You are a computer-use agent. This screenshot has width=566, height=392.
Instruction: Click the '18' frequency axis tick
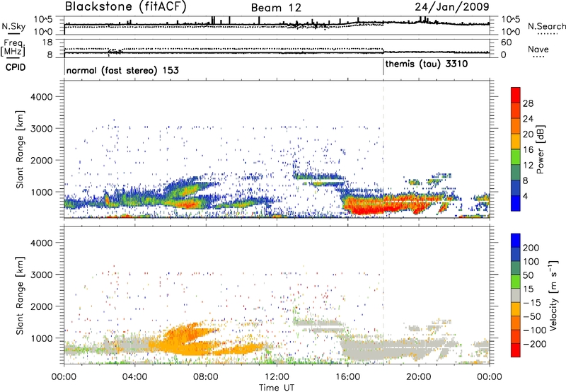tap(47, 42)
